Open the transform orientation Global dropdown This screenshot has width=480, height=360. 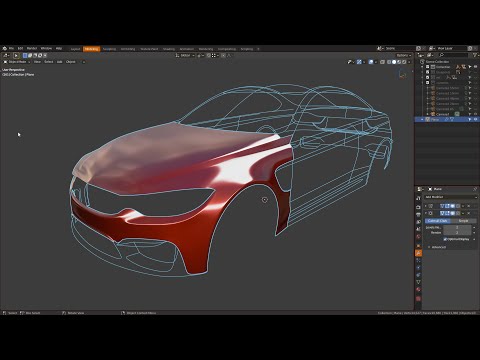(x=185, y=55)
